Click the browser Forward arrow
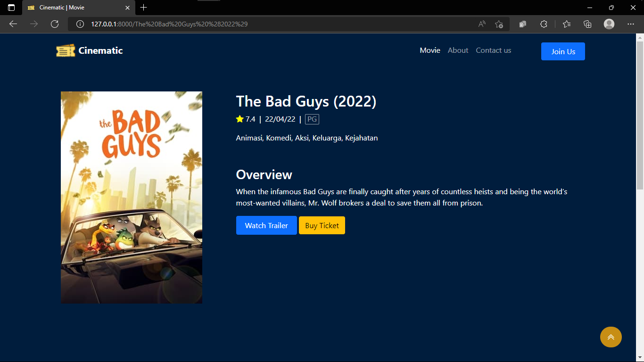644x362 pixels. [34, 24]
